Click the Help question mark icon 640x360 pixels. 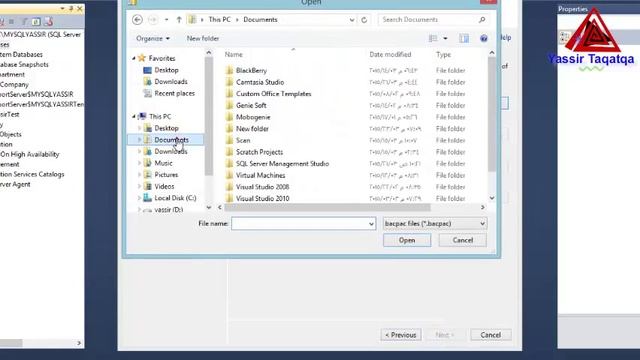pos(484,38)
